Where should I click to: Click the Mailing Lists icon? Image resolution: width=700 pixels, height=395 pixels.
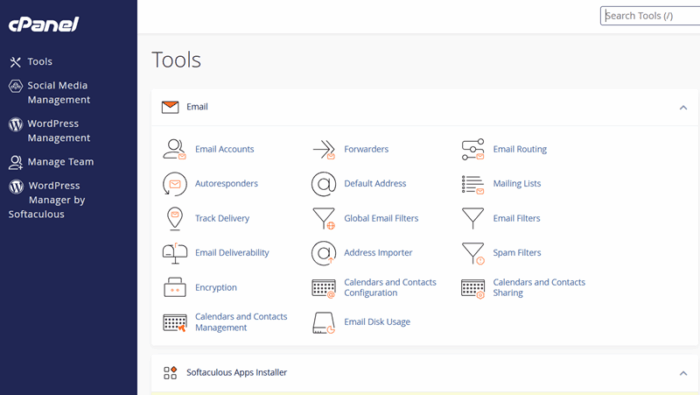click(473, 184)
